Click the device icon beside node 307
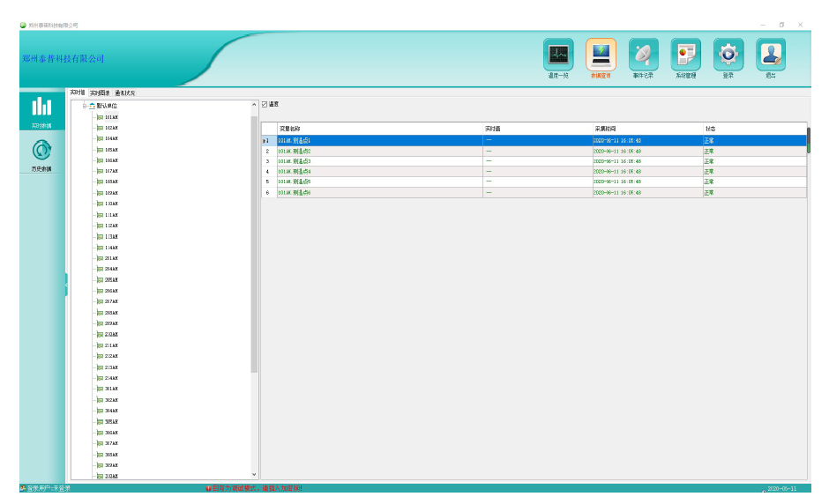This screenshot has width=829, height=504. pos(100,444)
